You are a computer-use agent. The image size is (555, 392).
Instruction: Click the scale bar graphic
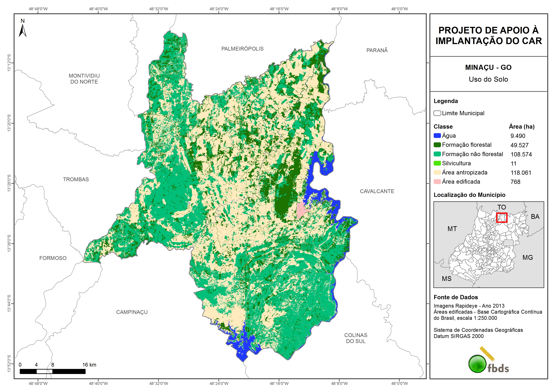click(53, 371)
